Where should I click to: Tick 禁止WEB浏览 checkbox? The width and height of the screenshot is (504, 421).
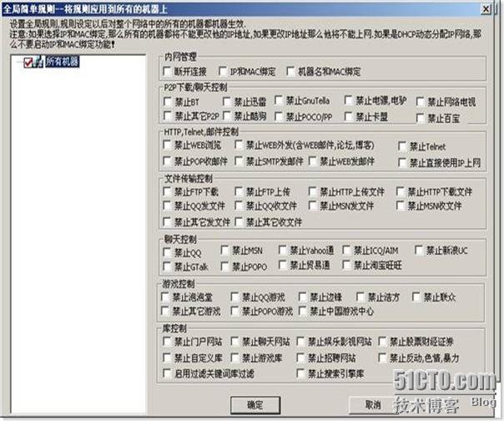point(167,145)
